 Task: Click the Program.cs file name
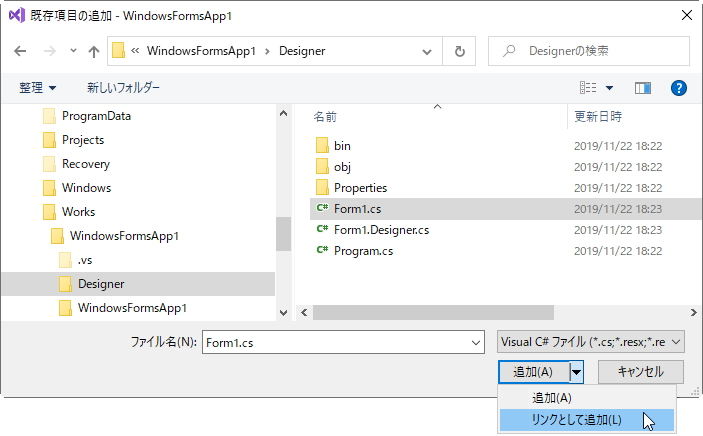click(363, 251)
